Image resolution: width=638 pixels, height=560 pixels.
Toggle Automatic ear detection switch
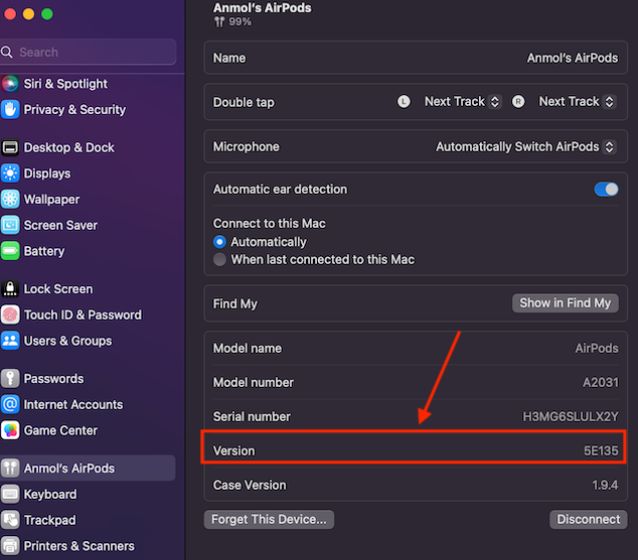click(x=606, y=189)
